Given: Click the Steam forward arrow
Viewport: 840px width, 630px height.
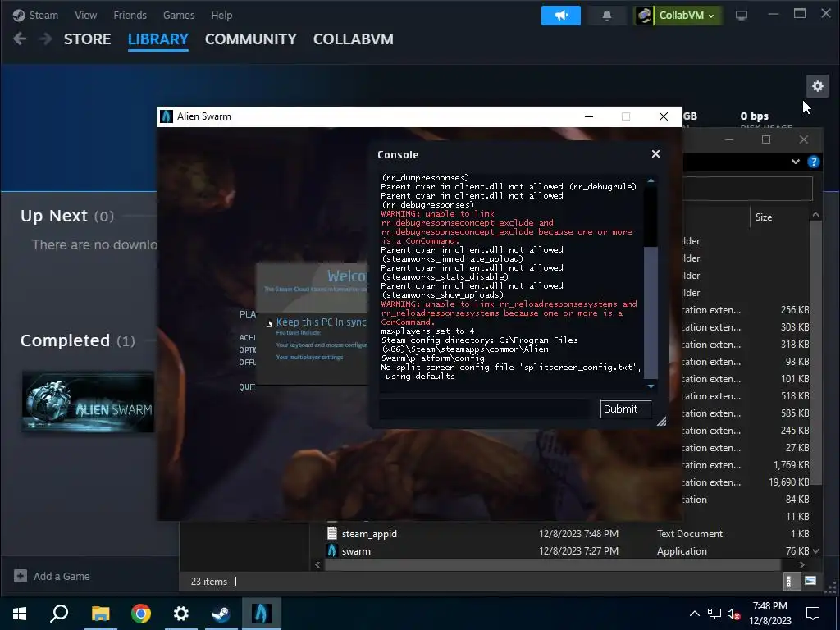Looking at the screenshot, I should 46,39.
